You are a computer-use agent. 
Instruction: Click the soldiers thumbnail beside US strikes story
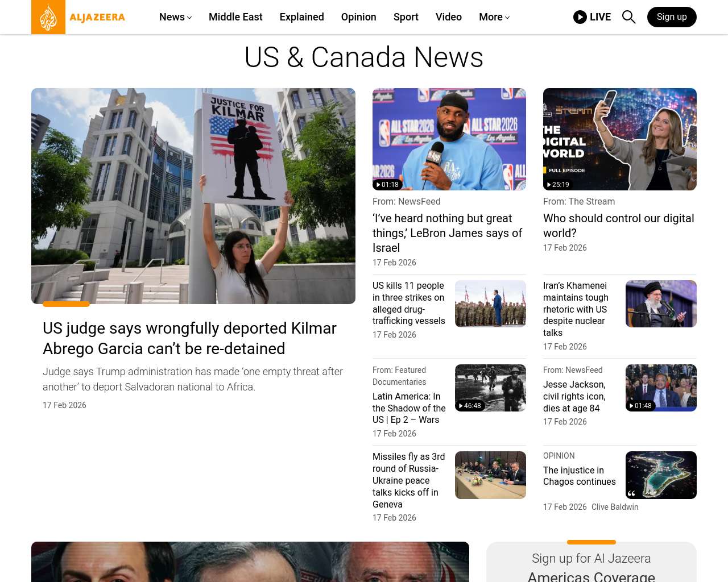490,304
